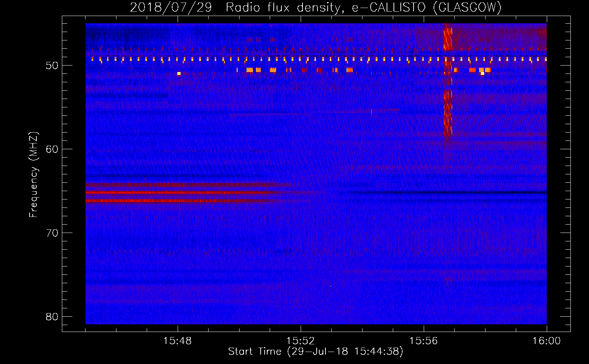589x364 pixels.
Task: Click the 15:48 time tick label
Action: point(178,341)
